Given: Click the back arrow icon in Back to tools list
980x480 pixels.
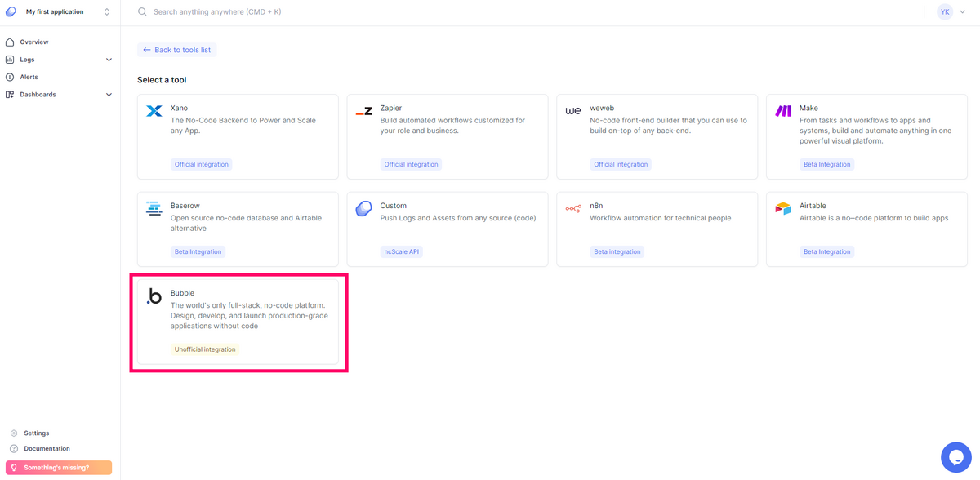Looking at the screenshot, I should click(x=147, y=50).
